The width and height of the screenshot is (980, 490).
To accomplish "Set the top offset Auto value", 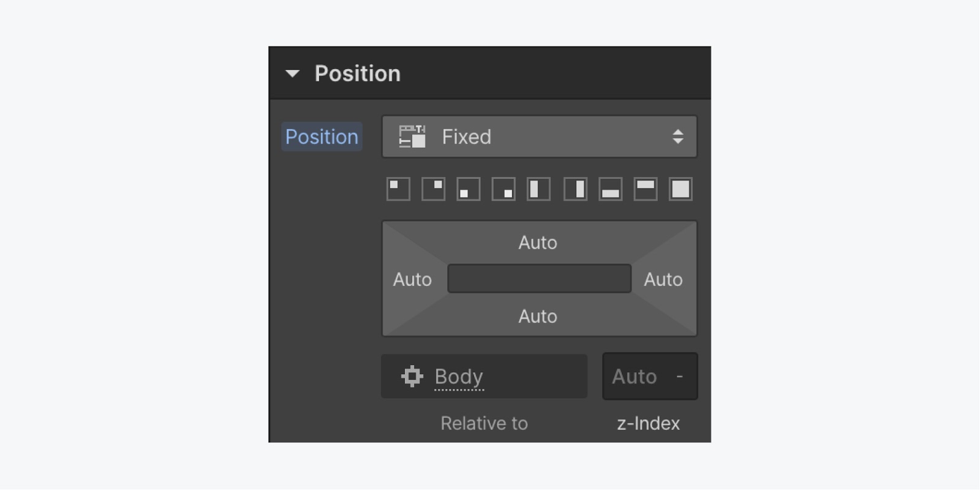I will click(538, 243).
